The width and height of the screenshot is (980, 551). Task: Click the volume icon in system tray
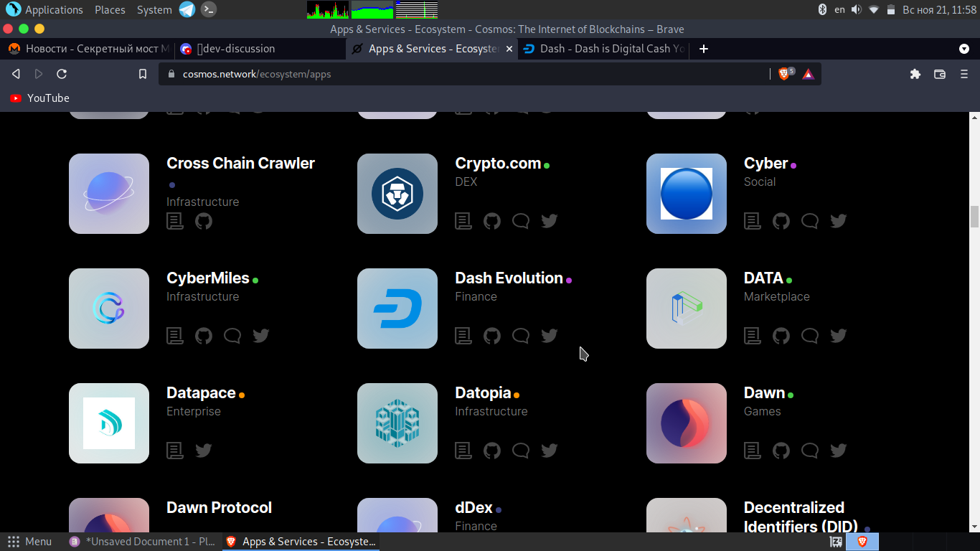(x=857, y=9)
